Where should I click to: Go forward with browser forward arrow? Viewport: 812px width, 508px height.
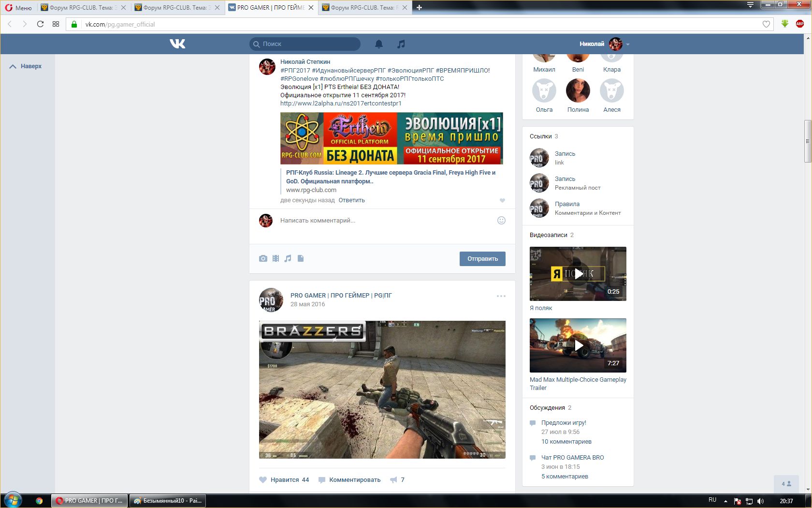pos(25,24)
